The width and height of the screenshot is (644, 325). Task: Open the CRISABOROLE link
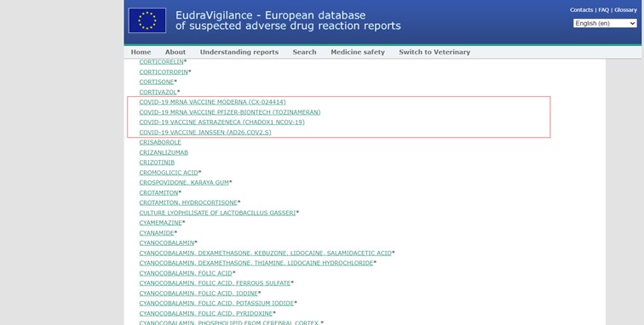coord(160,142)
